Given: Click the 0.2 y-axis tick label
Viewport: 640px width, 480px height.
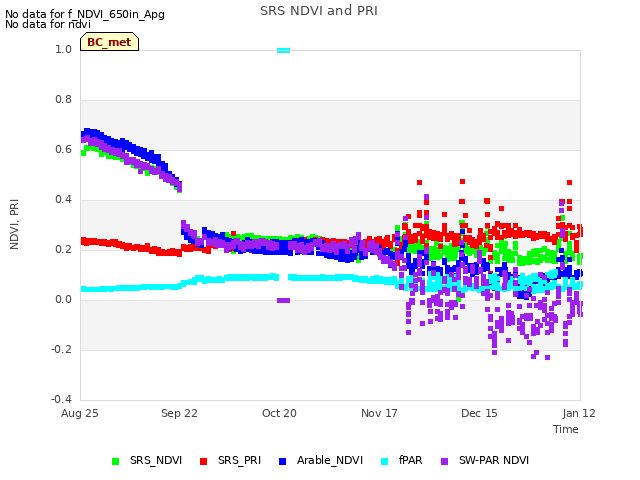Looking at the screenshot, I should tap(63, 249).
